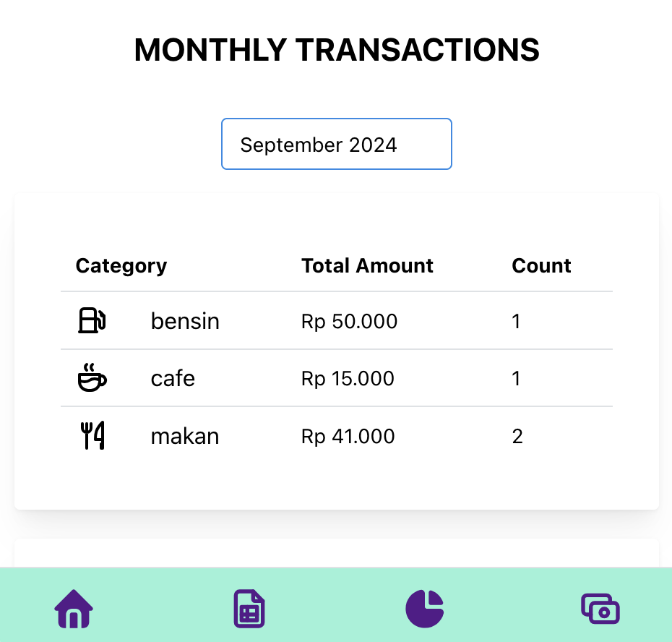The image size is (672, 642).
Task: Open the September 2024 month selector
Action: click(x=336, y=144)
